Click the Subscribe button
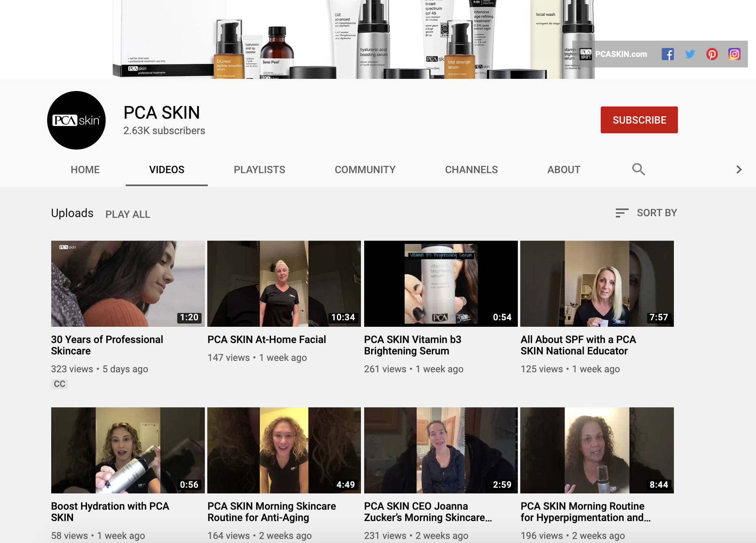Viewport: 756px width, 543px height. 639,120
